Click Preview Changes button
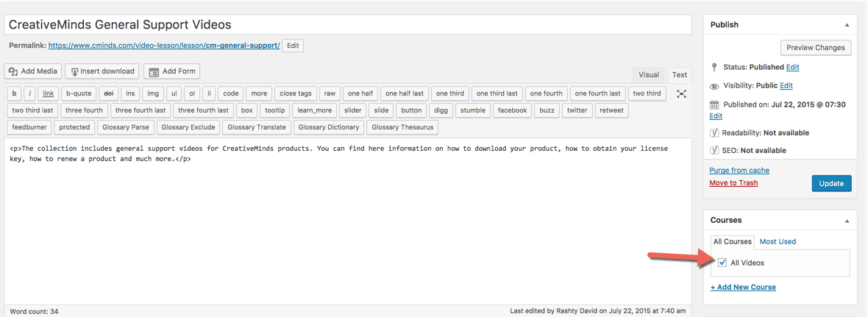This screenshot has height=317, width=868. [816, 48]
